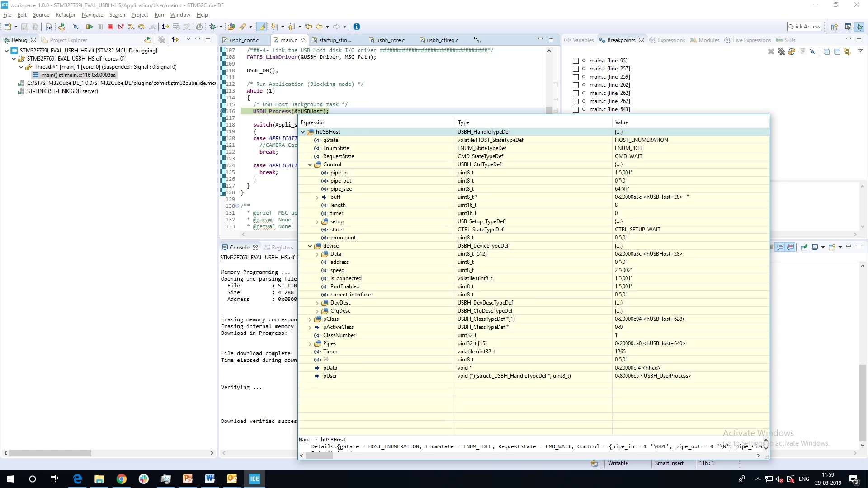The width and height of the screenshot is (868, 488).
Task: Open the Action Center notifications icon
Action: point(854,479)
